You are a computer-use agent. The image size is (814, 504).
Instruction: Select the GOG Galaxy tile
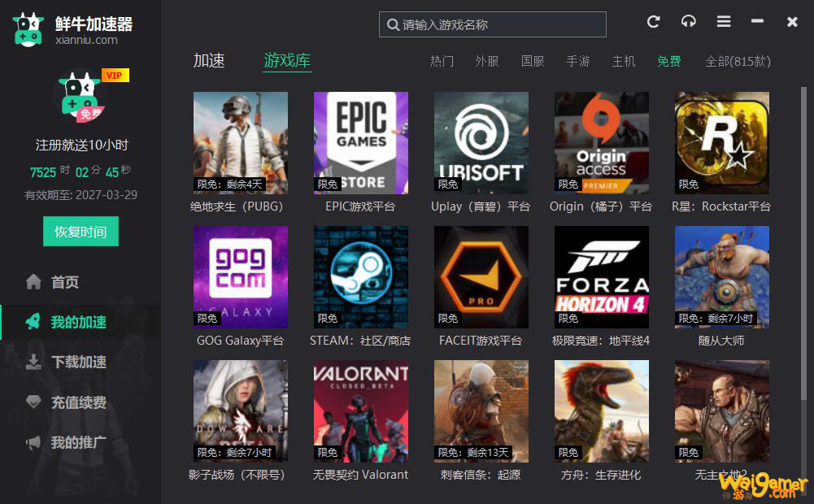tap(241, 276)
